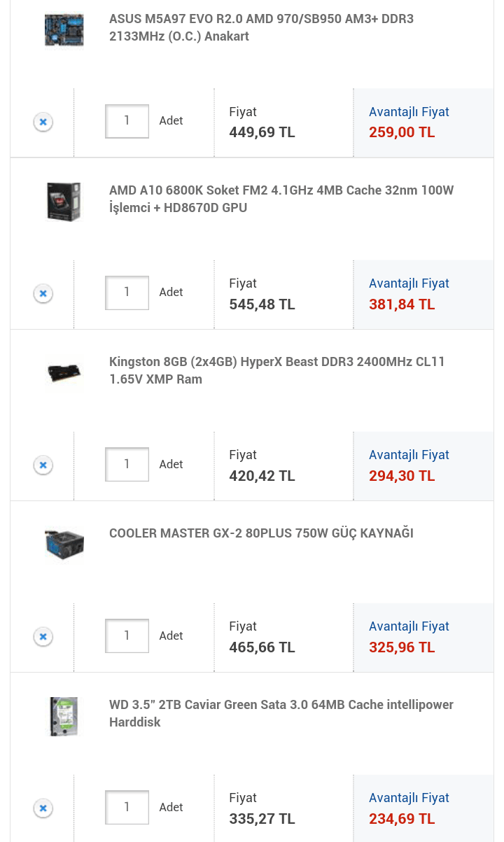
Task: Open COOLER MASTER GX-2 750W title link
Action: pos(261,533)
